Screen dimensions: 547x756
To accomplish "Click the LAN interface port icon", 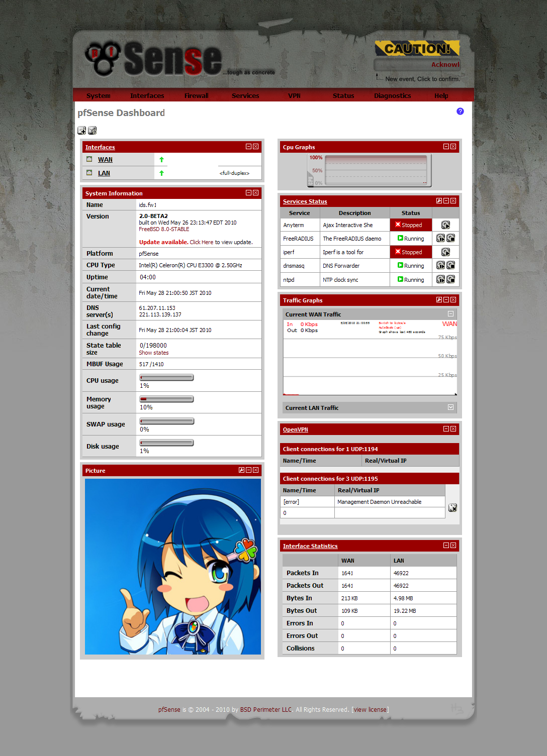I will [x=89, y=173].
